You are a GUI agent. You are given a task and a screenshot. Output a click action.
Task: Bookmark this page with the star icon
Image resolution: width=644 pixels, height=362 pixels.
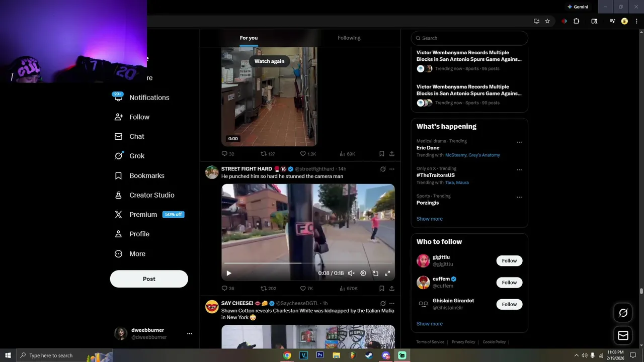coord(547,21)
